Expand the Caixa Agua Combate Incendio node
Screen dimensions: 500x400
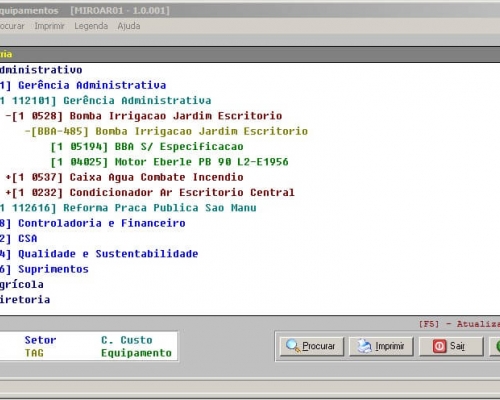[8, 177]
